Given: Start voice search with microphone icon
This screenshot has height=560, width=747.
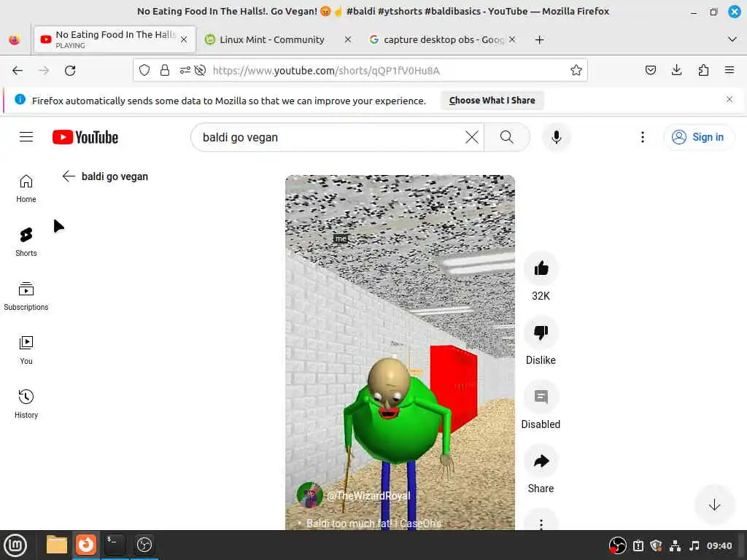Looking at the screenshot, I should 556,137.
